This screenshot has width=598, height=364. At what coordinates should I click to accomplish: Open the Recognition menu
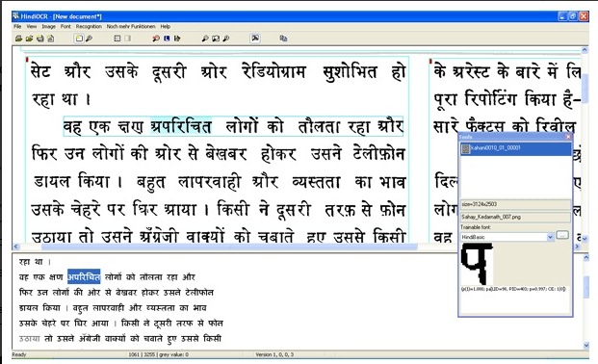(x=89, y=26)
